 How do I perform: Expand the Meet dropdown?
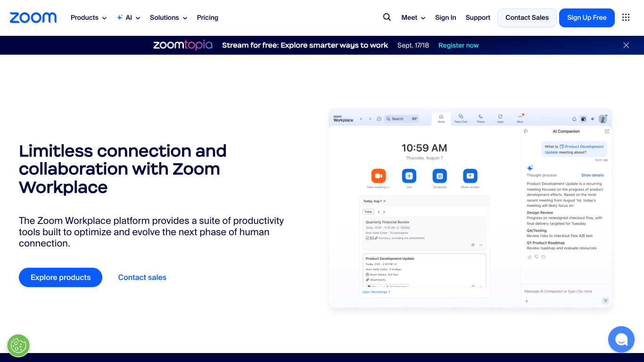coord(413,18)
